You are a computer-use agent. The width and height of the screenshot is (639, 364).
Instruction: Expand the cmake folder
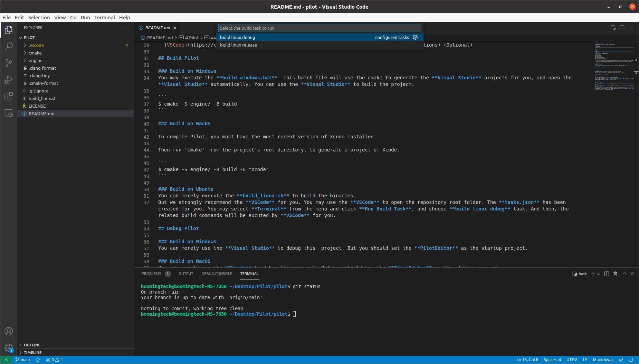pos(75,53)
